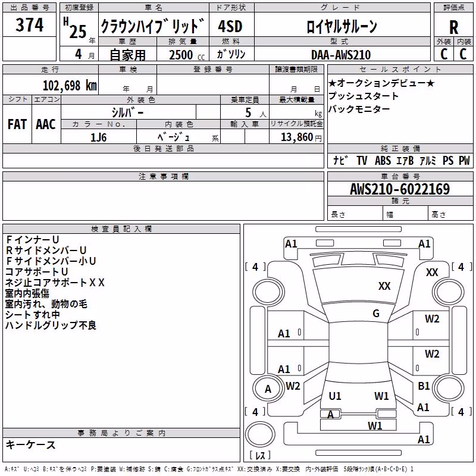This screenshot has height=476, width=476.
Task: Click the 登録番号 registration number field
Action: coord(213,84)
